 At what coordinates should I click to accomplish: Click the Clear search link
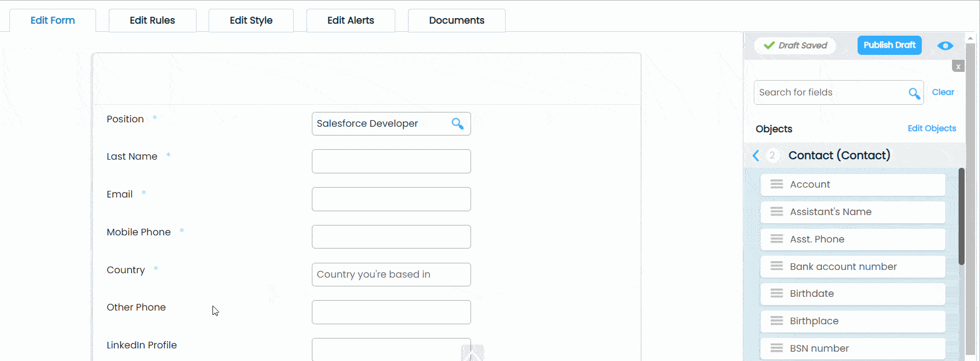tap(943, 92)
